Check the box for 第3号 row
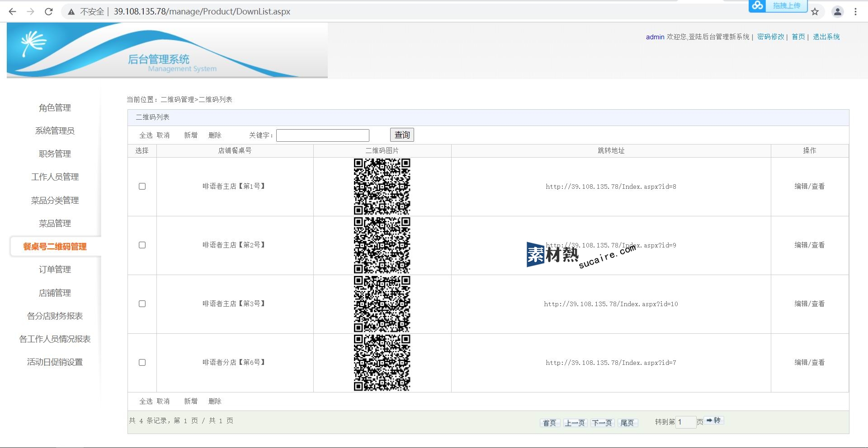 click(x=142, y=303)
